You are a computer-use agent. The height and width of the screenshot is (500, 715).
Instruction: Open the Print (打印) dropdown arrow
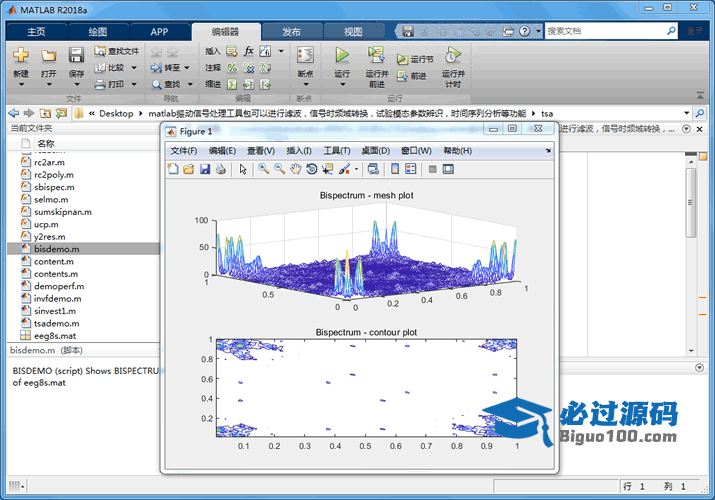coord(134,84)
